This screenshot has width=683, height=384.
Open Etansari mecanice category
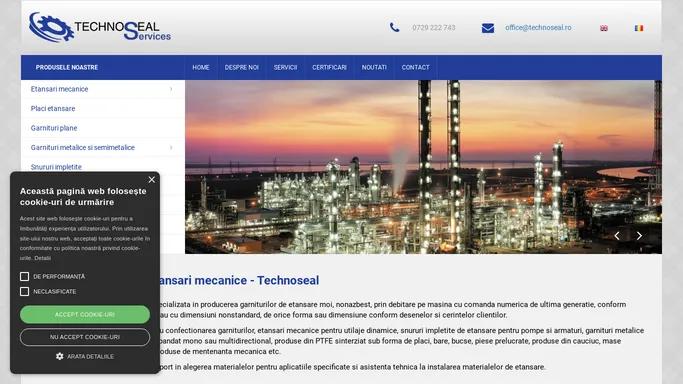pyautogui.click(x=59, y=89)
